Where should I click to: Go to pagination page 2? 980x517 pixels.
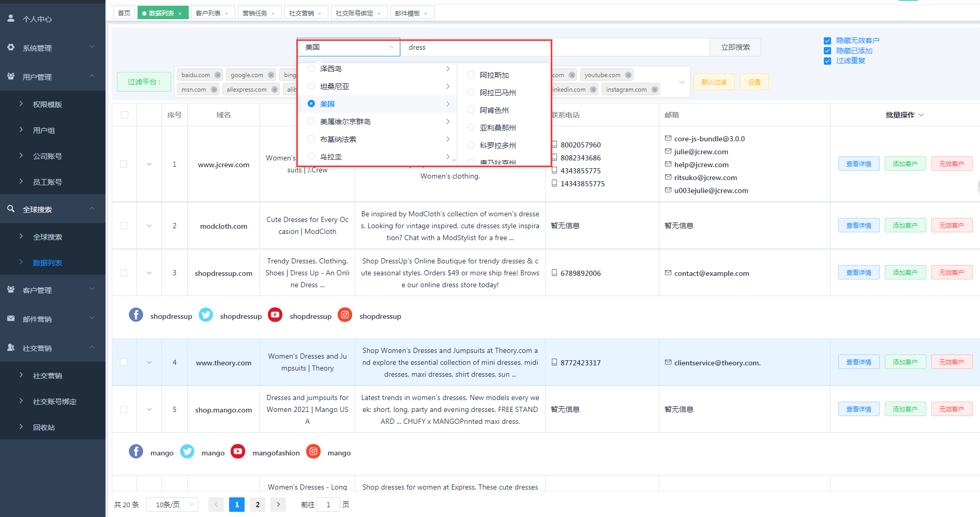(258, 504)
